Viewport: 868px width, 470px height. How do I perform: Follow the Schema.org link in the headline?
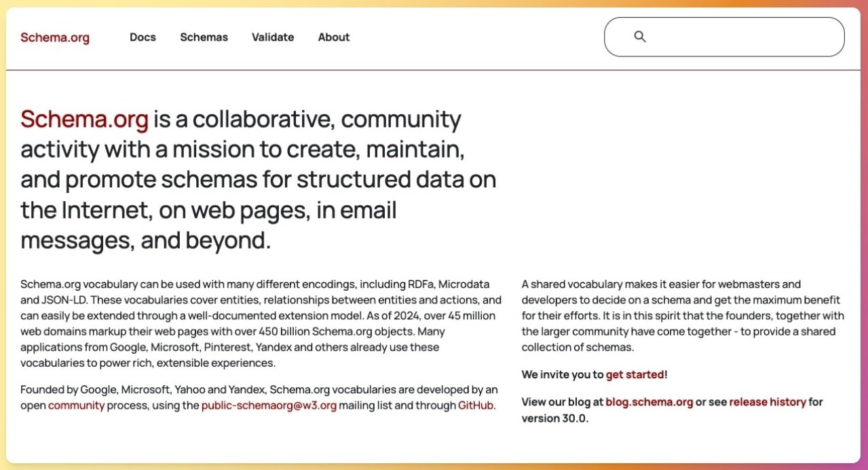point(84,119)
